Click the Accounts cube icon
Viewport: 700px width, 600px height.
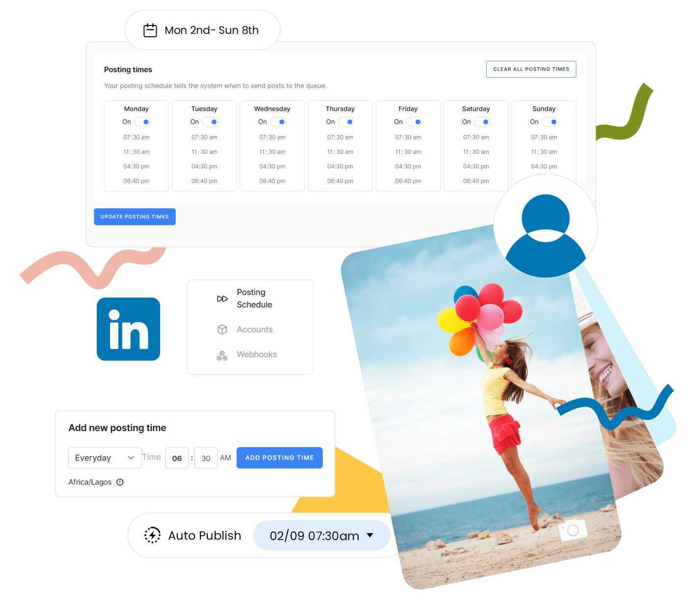[x=222, y=329]
